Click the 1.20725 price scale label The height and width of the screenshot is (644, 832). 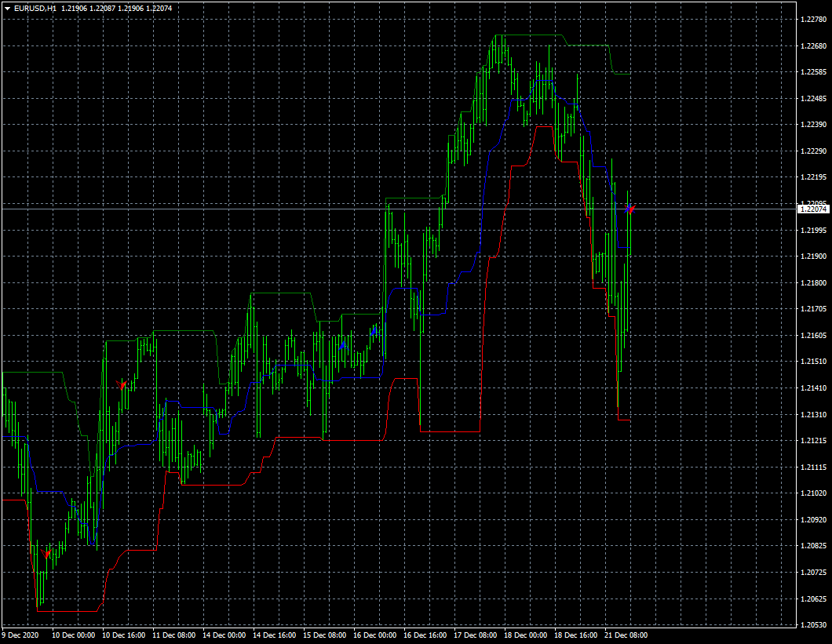[x=813, y=572]
